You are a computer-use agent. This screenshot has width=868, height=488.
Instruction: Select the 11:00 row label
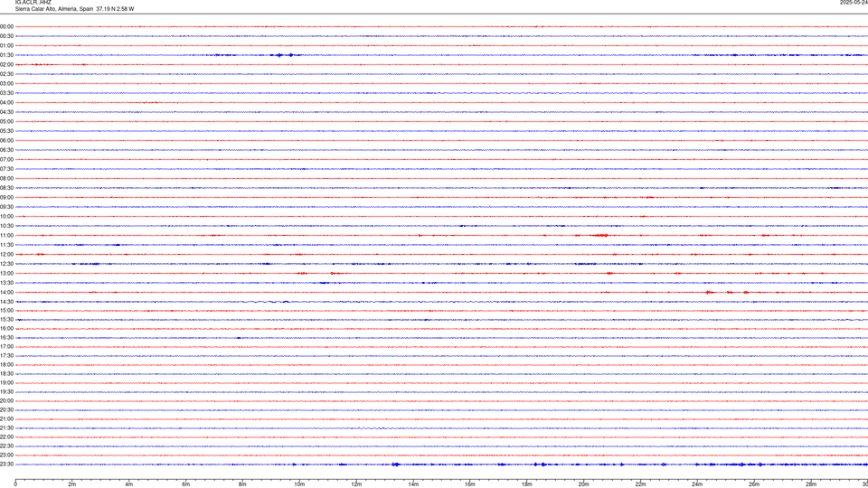click(x=6, y=235)
